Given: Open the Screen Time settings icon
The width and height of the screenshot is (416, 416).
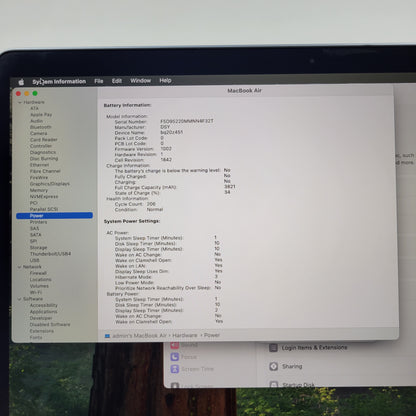Looking at the screenshot, I should tap(175, 369).
